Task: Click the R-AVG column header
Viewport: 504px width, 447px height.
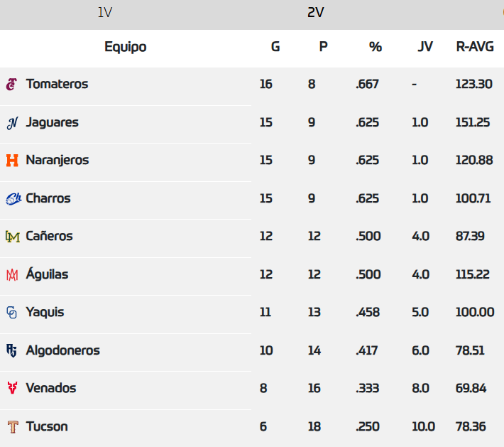Action: [475, 47]
